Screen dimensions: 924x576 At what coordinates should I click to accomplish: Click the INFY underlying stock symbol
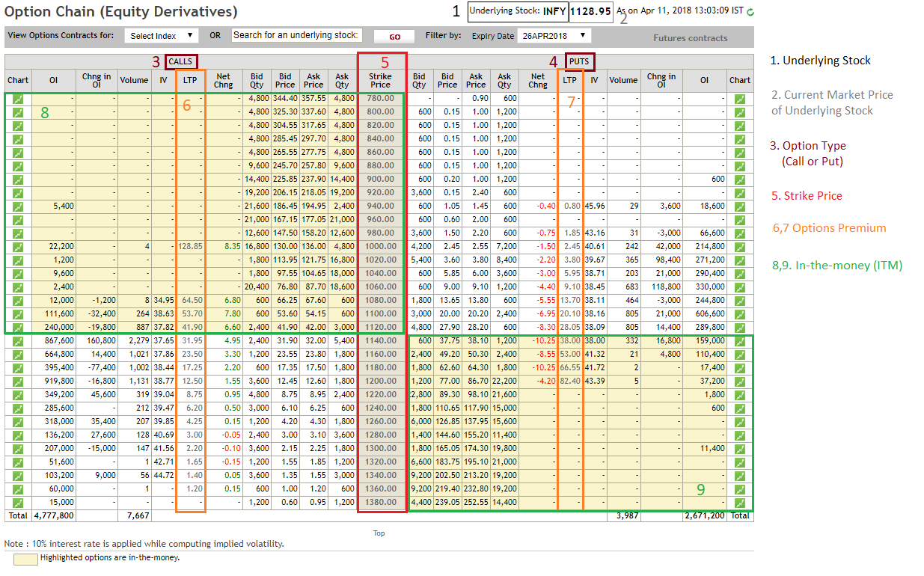click(x=554, y=12)
